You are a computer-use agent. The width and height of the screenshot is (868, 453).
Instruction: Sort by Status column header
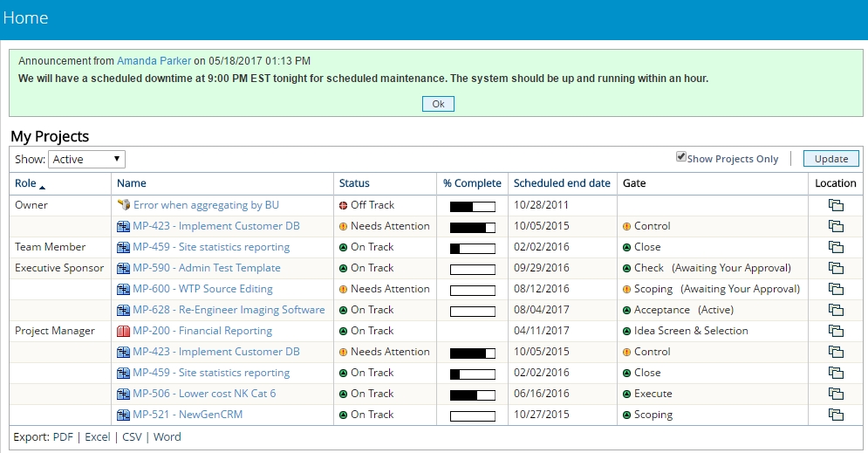click(x=354, y=183)
